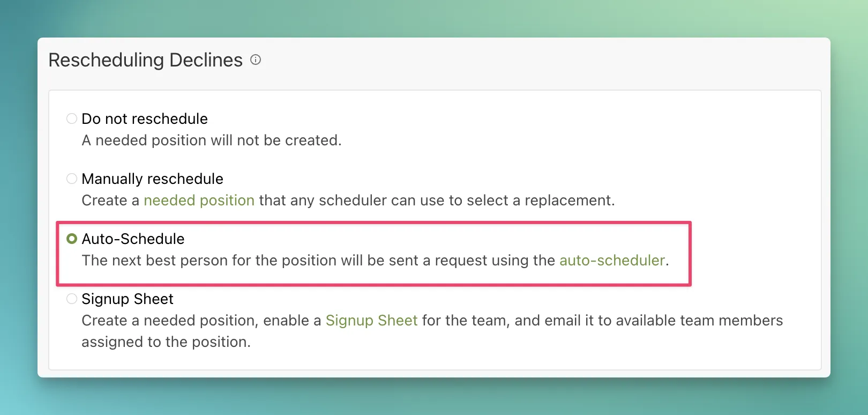Click the selected Auto-Schedule radio button
868x415 pixels.
72,239
